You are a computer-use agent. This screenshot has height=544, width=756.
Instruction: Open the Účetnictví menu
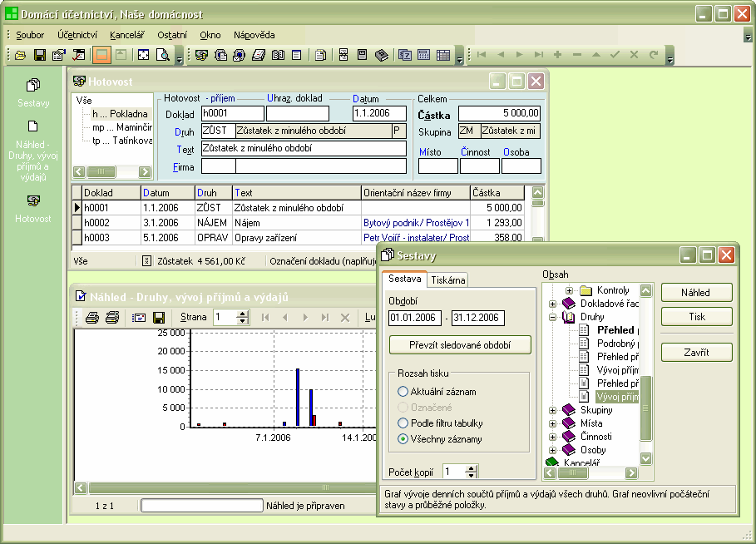click(77, 35)
